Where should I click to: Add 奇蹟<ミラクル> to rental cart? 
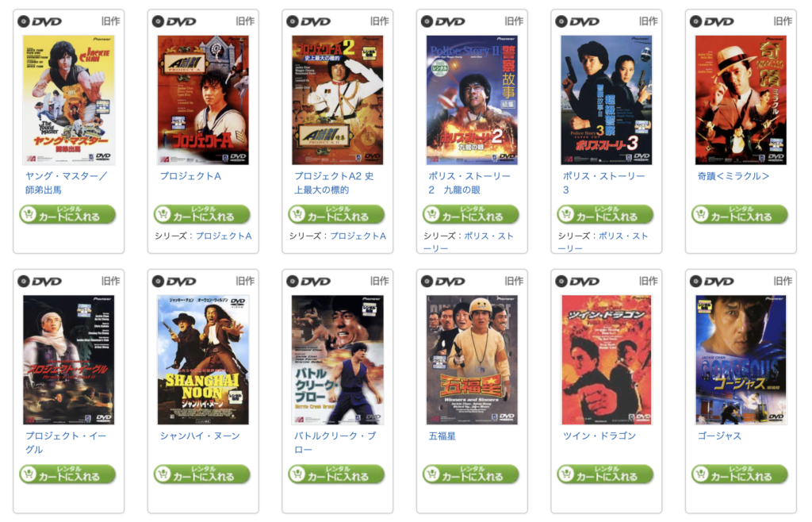(740, 214)
